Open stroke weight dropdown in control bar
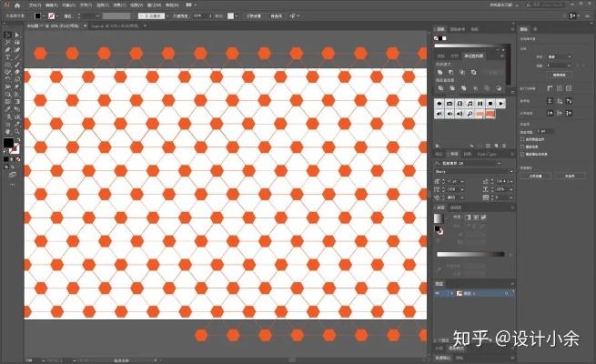596x364 pixels. point(97,16)
